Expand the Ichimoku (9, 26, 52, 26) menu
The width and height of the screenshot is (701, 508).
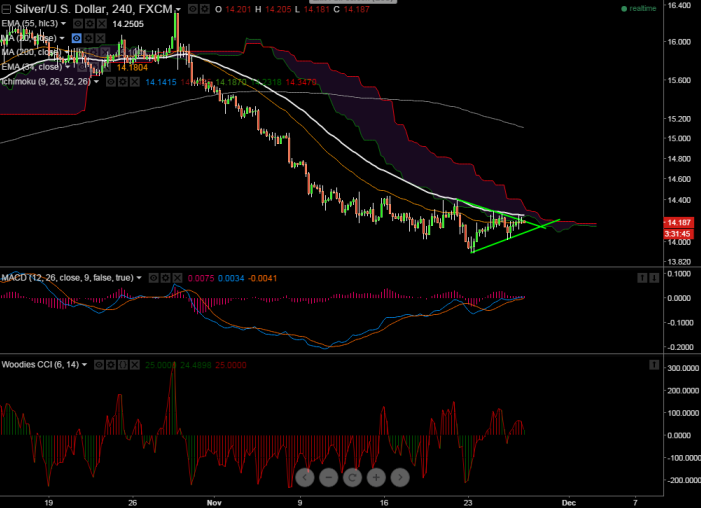pyautogui.click(x=96, y=82)
